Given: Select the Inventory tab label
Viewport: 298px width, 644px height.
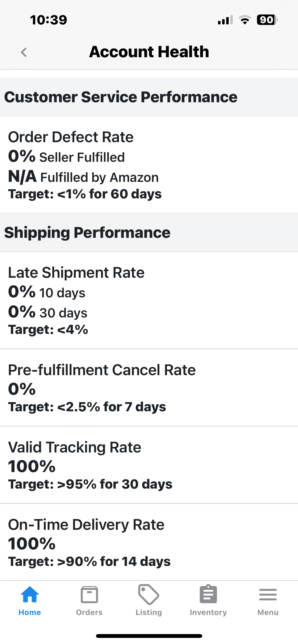Looking at the screenshot, I should coord(208,612).
